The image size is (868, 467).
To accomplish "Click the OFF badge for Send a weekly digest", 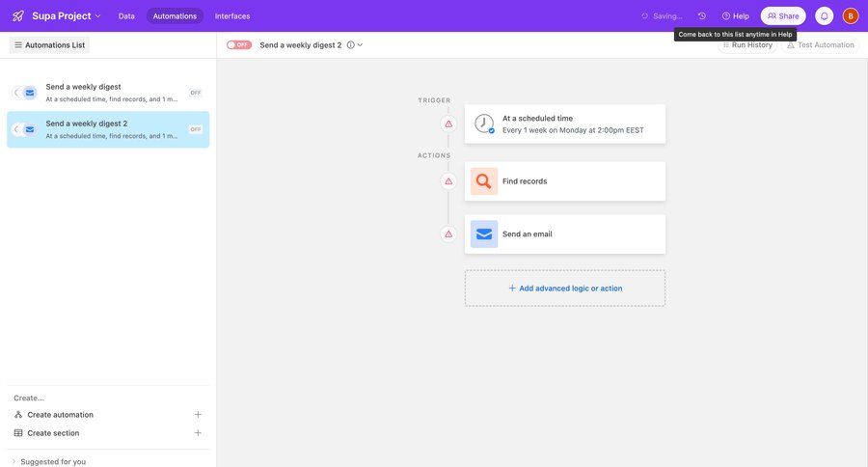I will point(196,93).
